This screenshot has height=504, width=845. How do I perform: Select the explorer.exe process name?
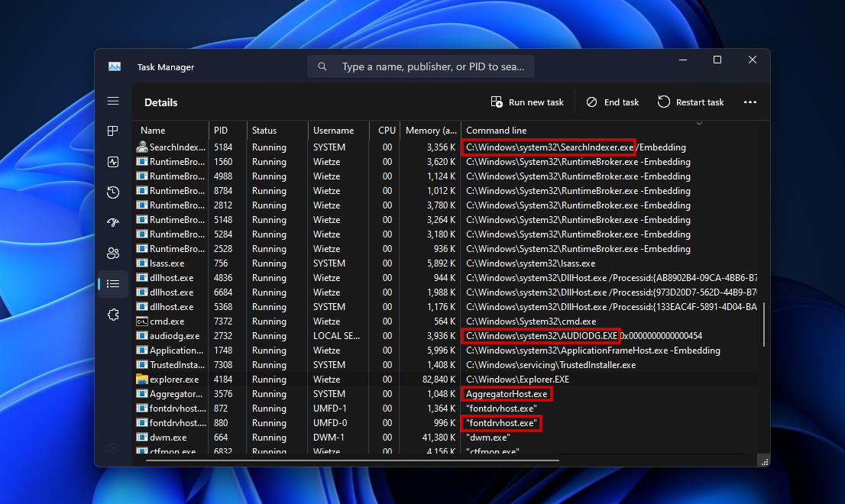pos(174,380)
